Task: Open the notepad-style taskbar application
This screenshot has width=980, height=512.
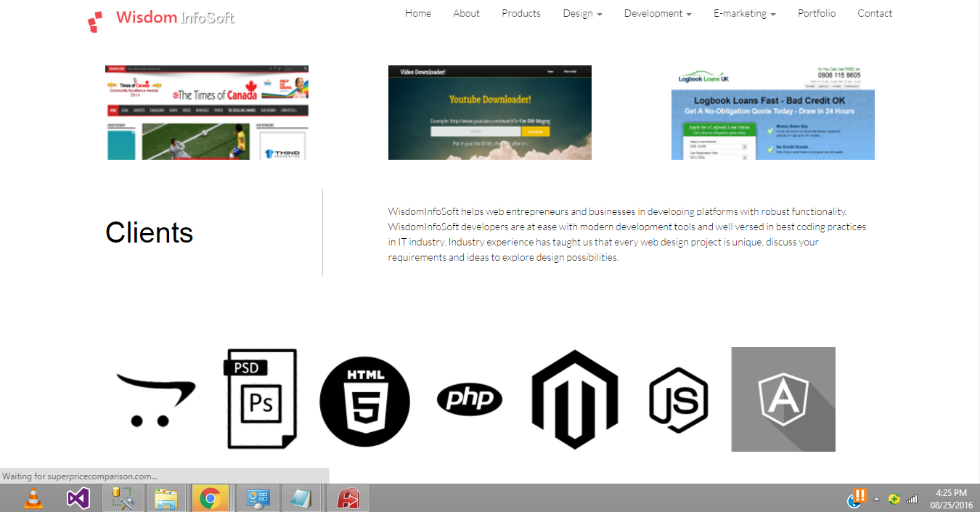Action: click(301, 498)
